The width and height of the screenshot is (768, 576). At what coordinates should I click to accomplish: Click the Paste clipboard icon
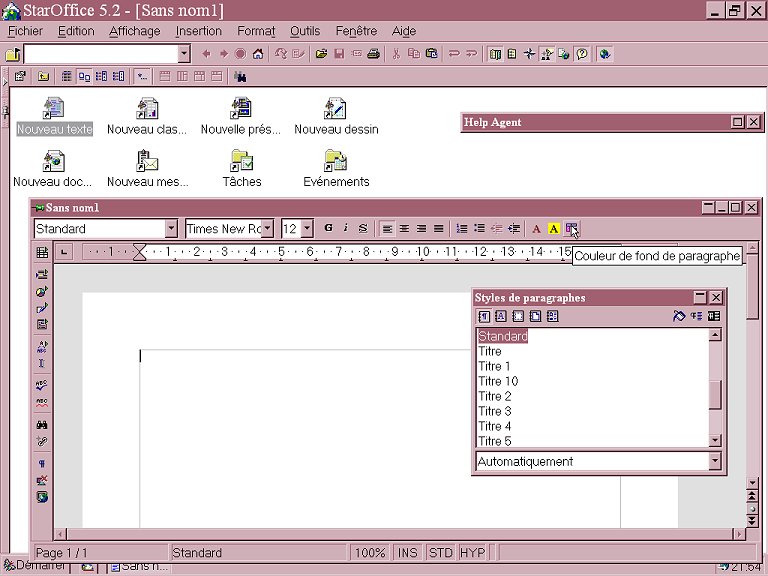(432, 54)
